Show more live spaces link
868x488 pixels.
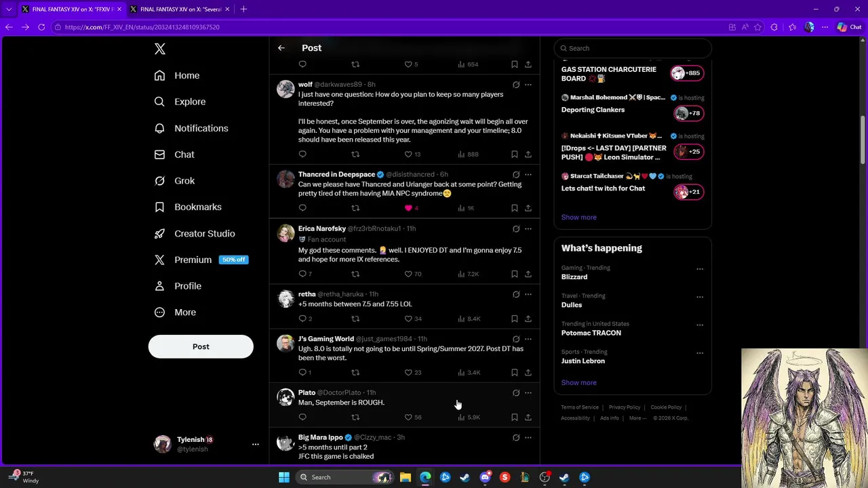coord(578,218)
